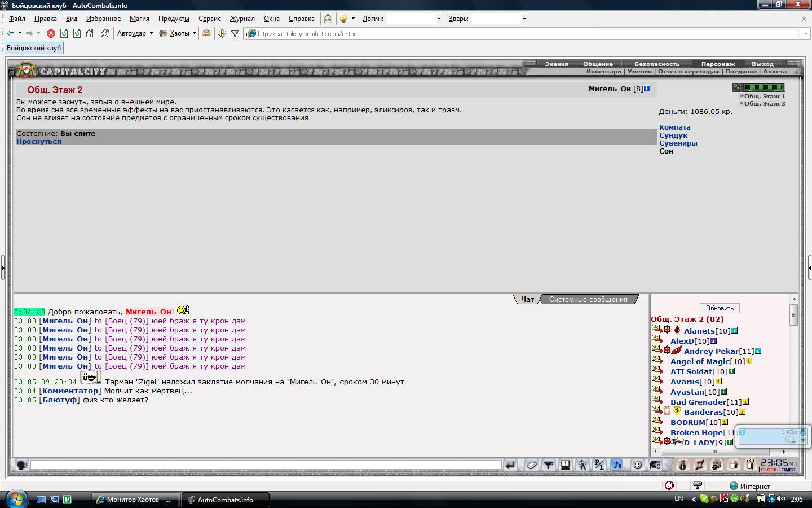The height and width of the screenshot is (508, 812).
Task: Open the Журнал menu
Action: click(242, 19)
